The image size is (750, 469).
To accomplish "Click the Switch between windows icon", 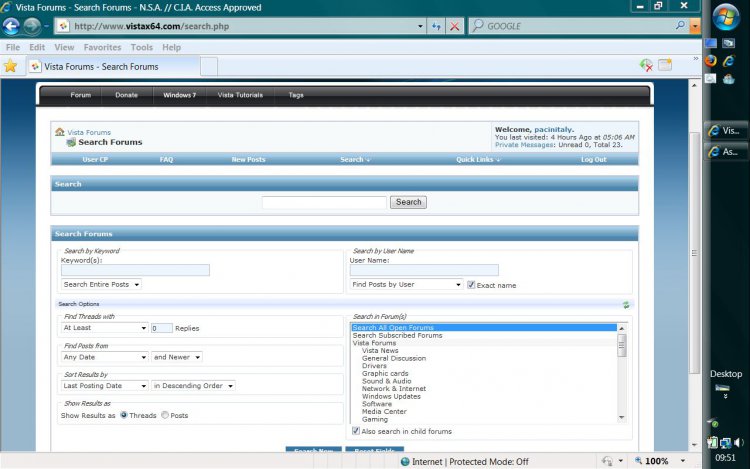I will click(x=728, y=44).
